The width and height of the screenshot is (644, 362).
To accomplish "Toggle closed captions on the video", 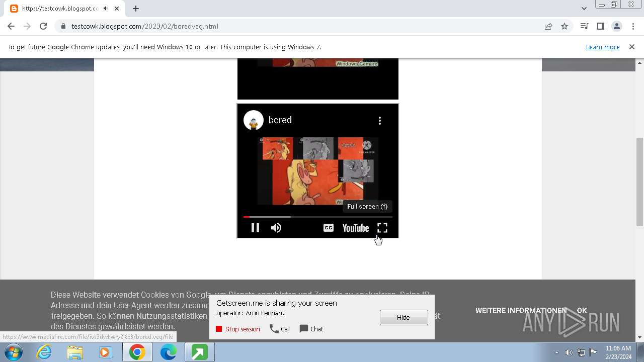I will [329, 228].
